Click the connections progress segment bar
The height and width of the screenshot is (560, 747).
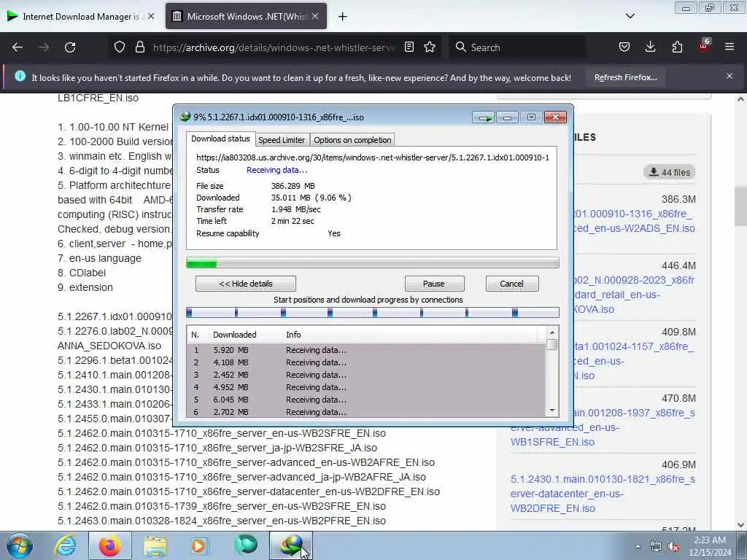pos(373,312)
